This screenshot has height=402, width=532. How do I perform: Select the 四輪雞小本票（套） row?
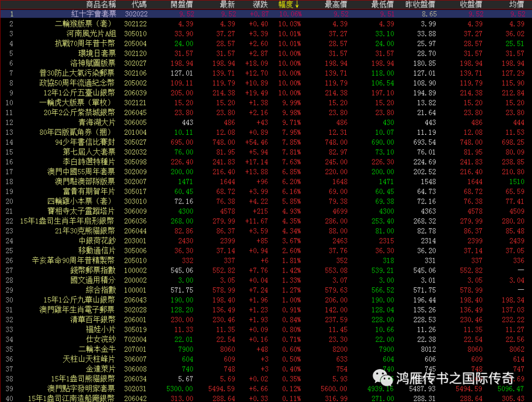(x=266, y=201)
